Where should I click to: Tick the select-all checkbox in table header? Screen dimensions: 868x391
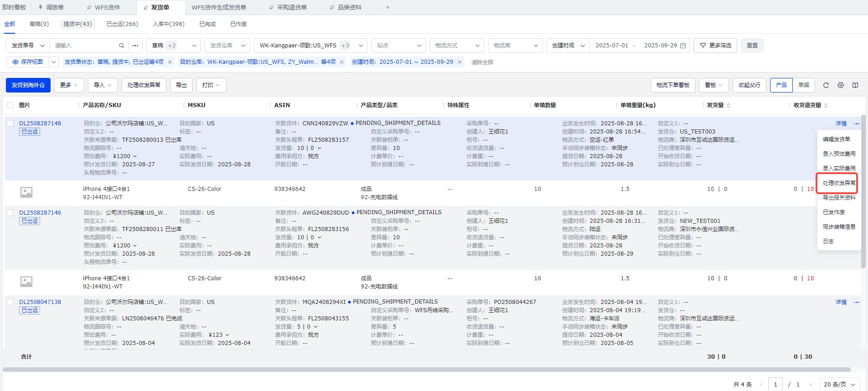click(x=10, y=105)
